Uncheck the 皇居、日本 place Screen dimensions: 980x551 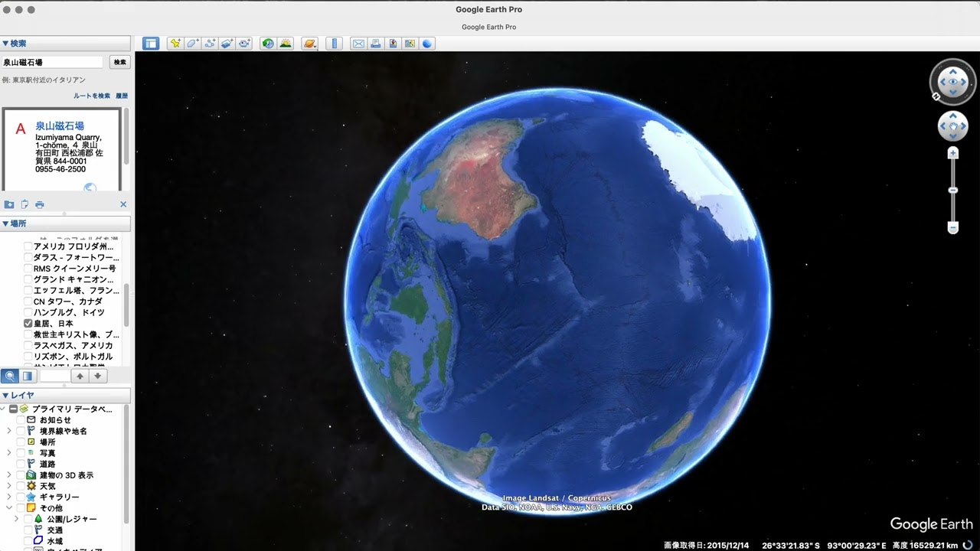[x=28, y=324]
